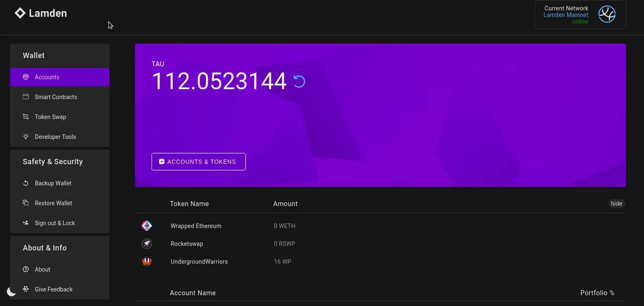The image size is (644, 306).
Task: Click the TAU currency label
Action: [x=158, y=64]
